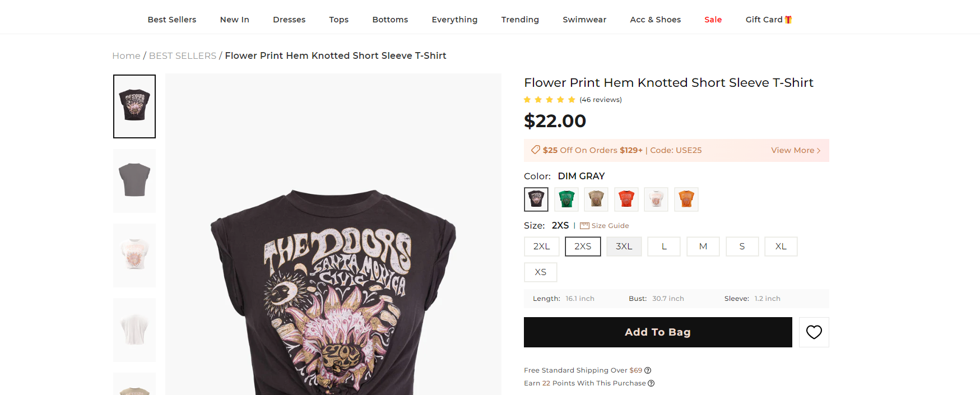Viewport: 980px width, 395px height.
Task: Open Gift Card page with gift icon
Action: pyautogui.click(x=768, y=20)
